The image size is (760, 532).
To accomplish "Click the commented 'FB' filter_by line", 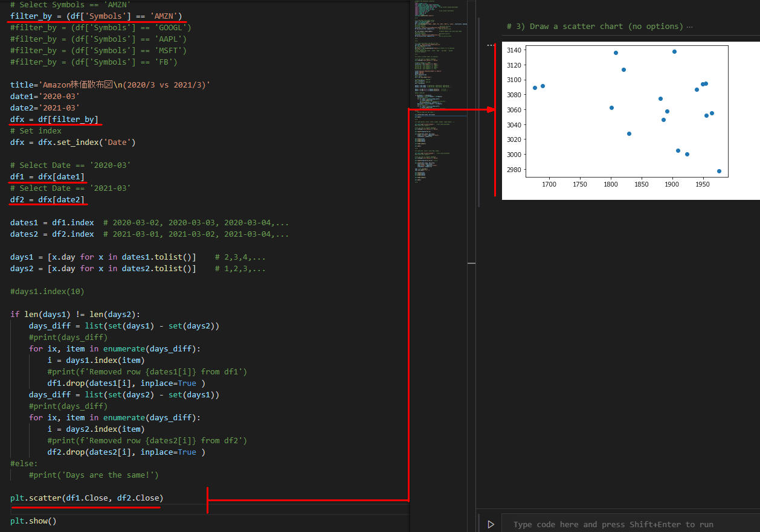I will coord(94,62).
